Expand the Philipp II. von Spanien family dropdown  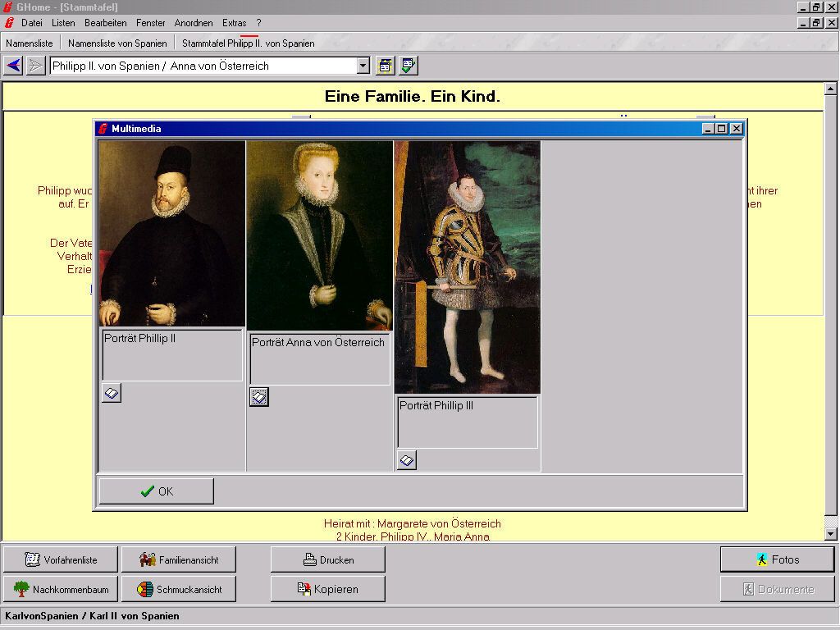[363, 66]
